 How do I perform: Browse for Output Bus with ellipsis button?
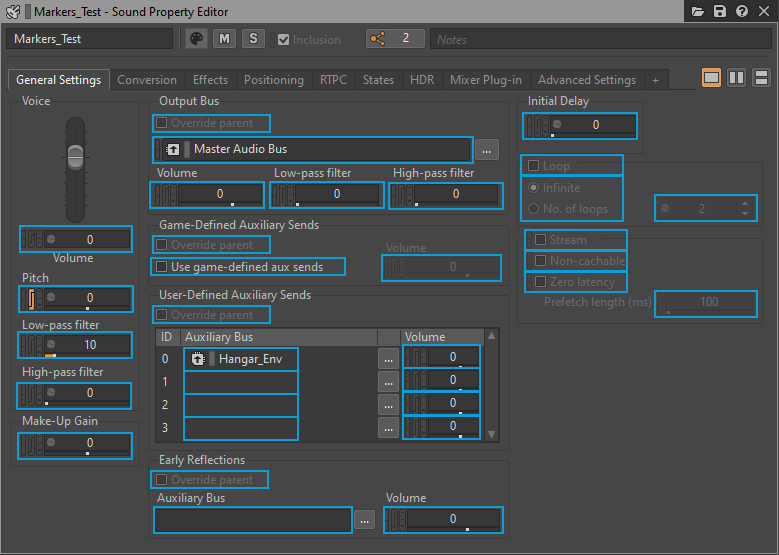(487, 150)
